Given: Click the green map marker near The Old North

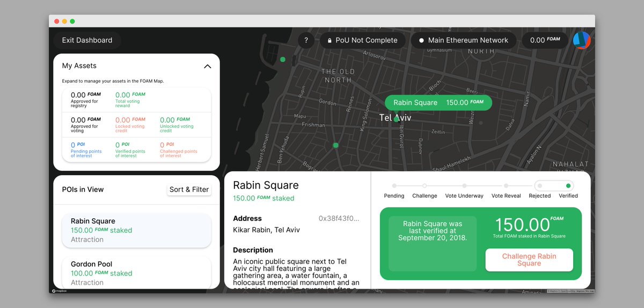Looking at the screenshot, I should [x=283, y=60].
